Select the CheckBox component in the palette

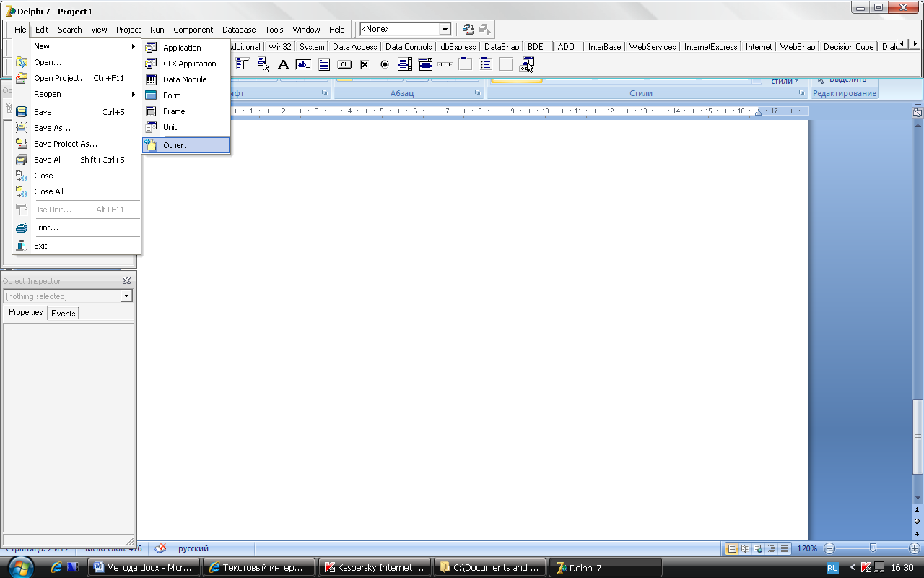point(365,64)
